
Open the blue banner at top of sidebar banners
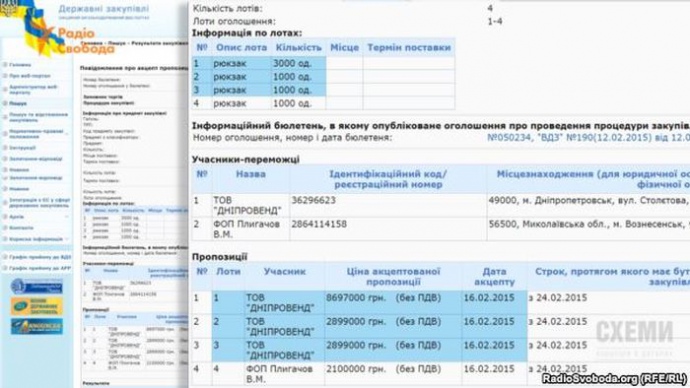point(37,286)
